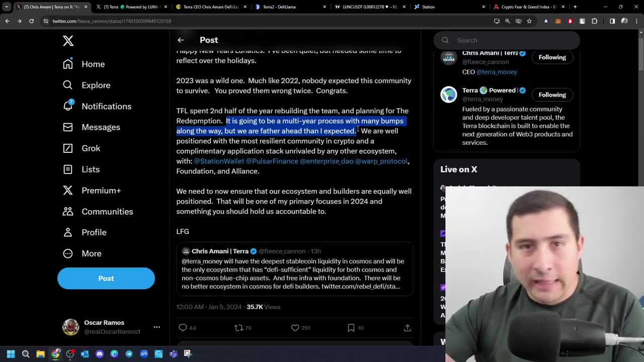Open Communities from the sidebar
This screenshot has height=362, width=644.
click(x=98, y=212)
